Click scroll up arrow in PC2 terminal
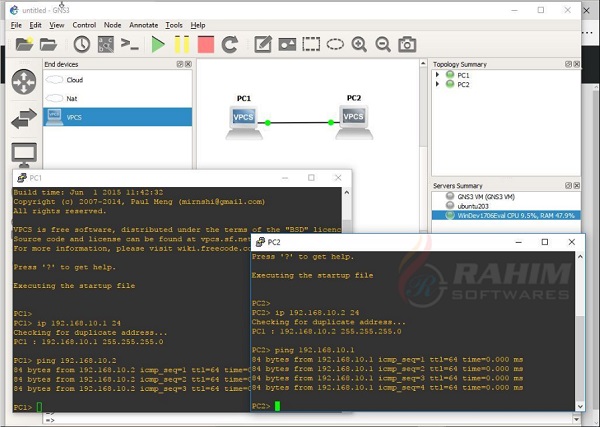Screen dimensions: 600x427 point(580,256)
